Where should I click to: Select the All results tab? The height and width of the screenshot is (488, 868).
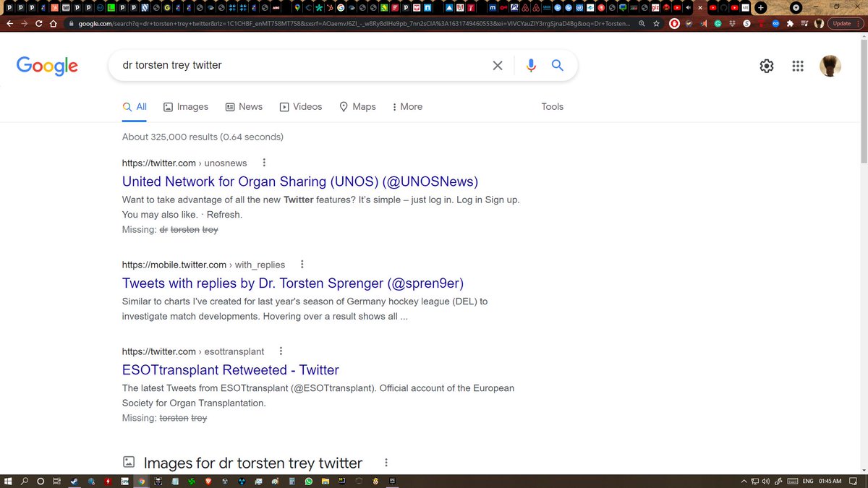tap(135, 106)
